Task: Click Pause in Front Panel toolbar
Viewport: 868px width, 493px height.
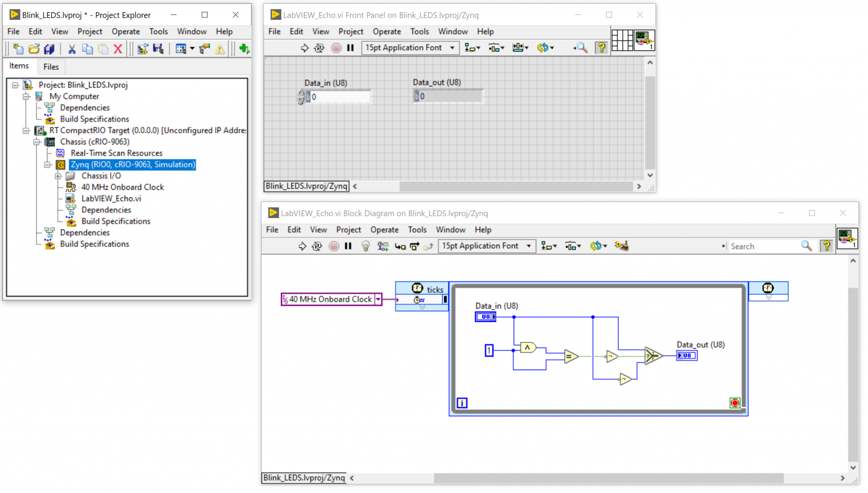Action: coord(351,48)
